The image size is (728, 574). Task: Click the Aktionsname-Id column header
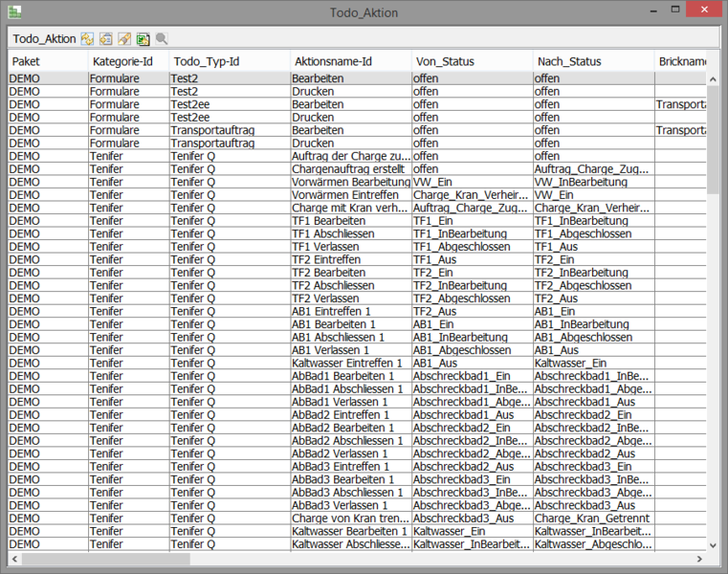(349, 61)
